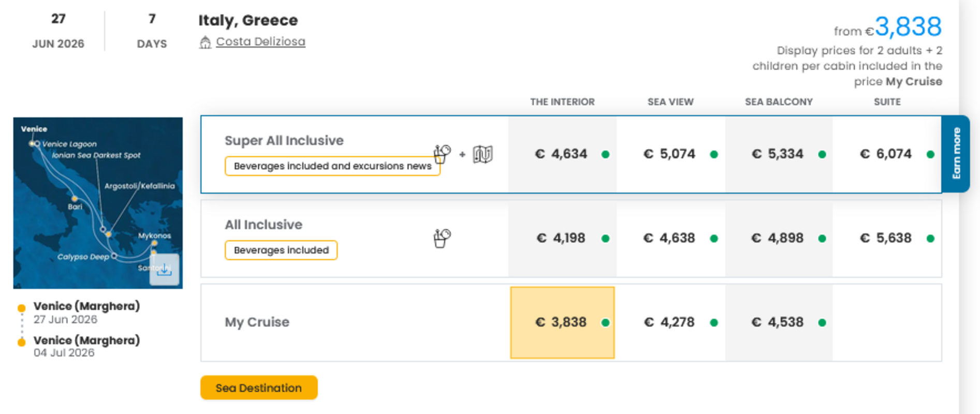
Task: Click the All Inclusive beverages icon
Action: coord(442,238)
